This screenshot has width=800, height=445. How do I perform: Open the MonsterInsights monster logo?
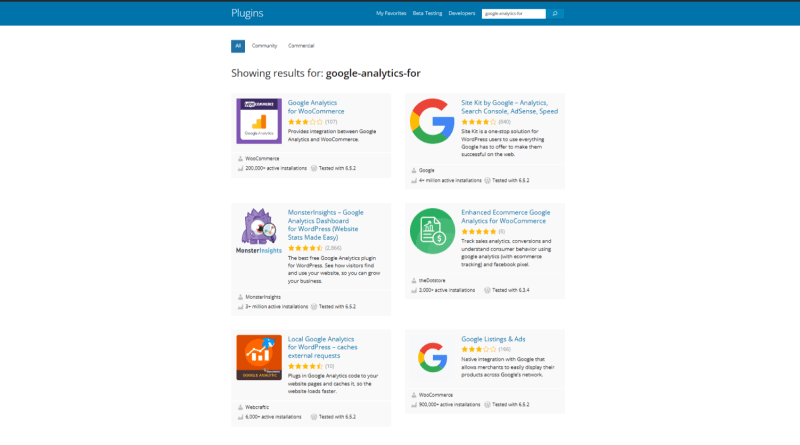pyautogui.click(x=259, y=231)
